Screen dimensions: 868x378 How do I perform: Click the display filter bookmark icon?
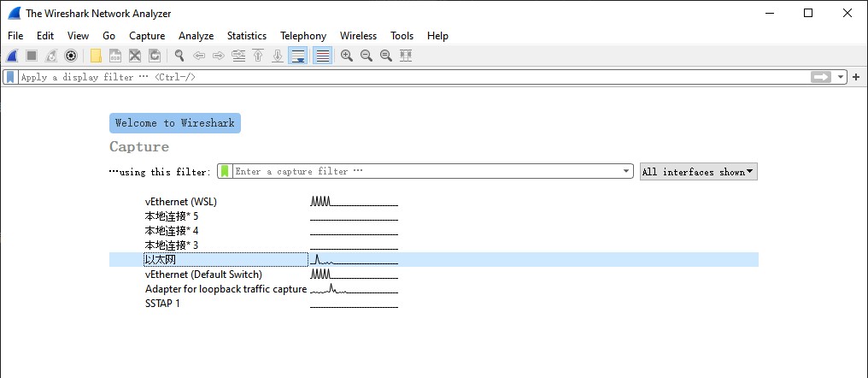tap(11, 77)
